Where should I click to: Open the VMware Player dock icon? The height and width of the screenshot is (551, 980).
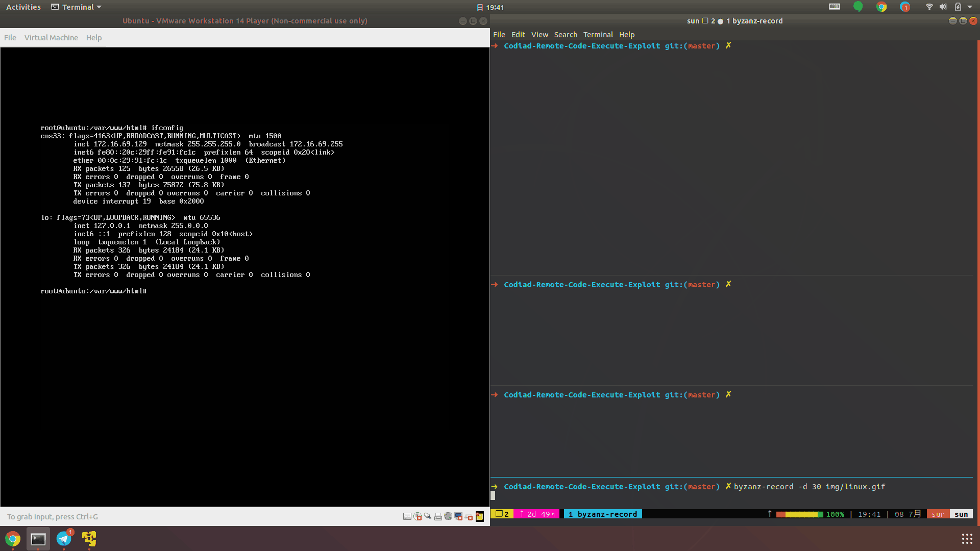point(89,539)
